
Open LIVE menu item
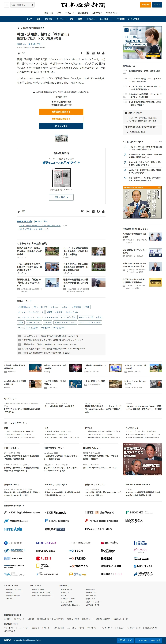pos(59,13)
